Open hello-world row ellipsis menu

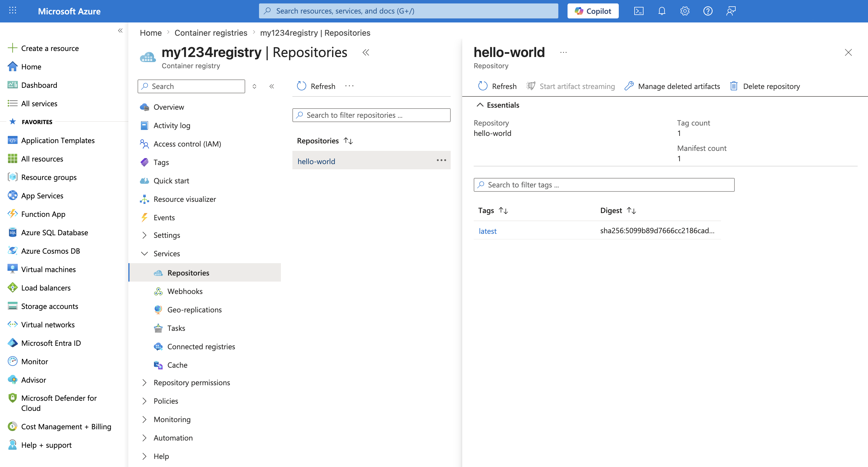tap(441, 160)
